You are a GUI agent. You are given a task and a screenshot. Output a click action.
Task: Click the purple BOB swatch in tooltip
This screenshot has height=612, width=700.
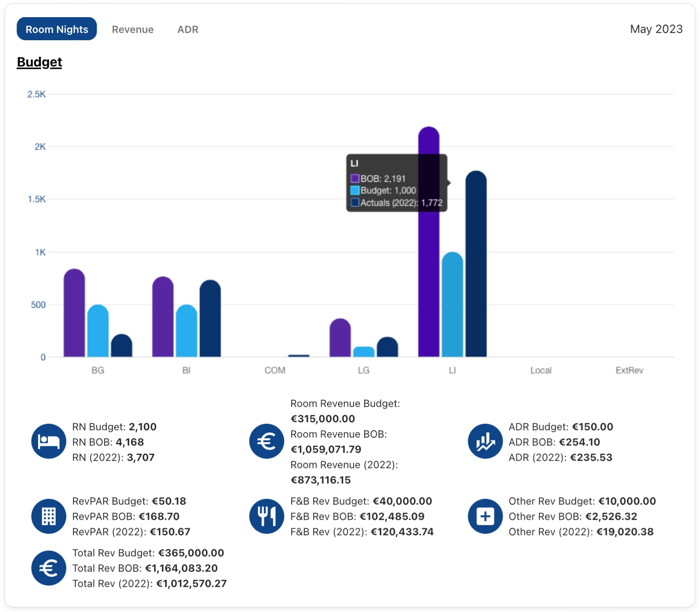click(x=355, y=179)
